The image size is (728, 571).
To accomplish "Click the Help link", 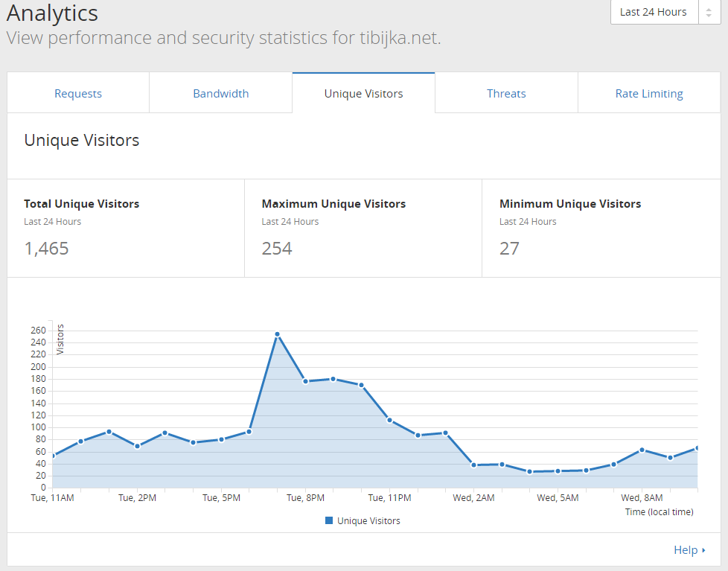I will pyautogui.click(x=686, y=550).
